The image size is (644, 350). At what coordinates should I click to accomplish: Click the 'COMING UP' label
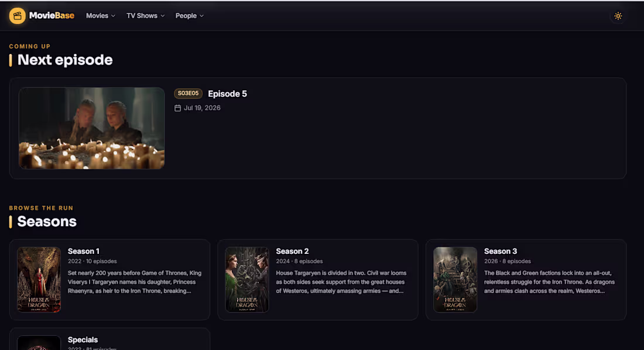30,46
